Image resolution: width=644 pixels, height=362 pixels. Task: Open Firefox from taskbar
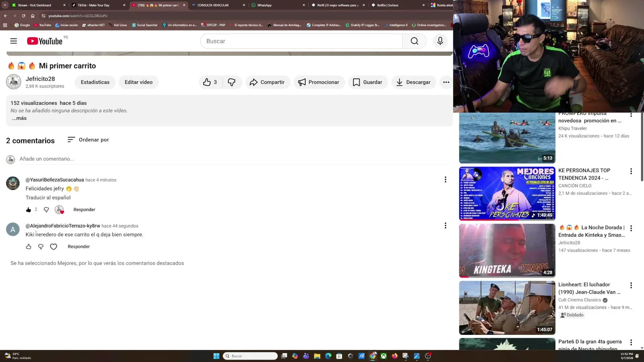tap(395, 356)
